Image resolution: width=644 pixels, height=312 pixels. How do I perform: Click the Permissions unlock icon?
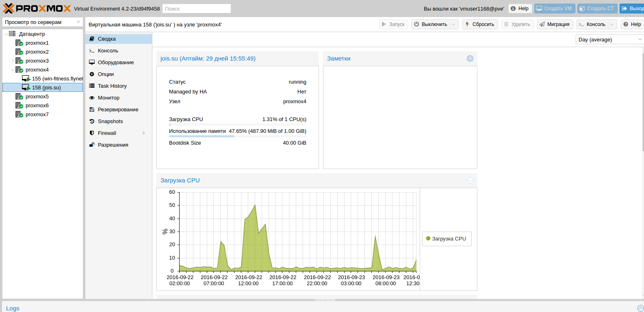(x=92, y=145)
